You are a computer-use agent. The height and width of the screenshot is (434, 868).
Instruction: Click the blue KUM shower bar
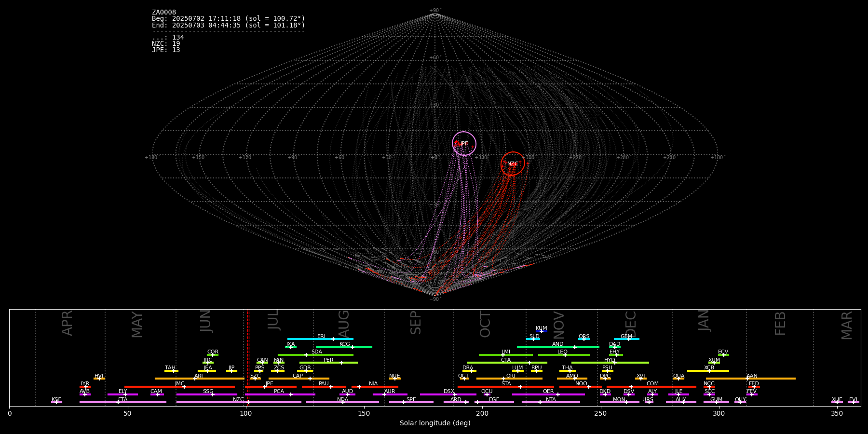541,331
